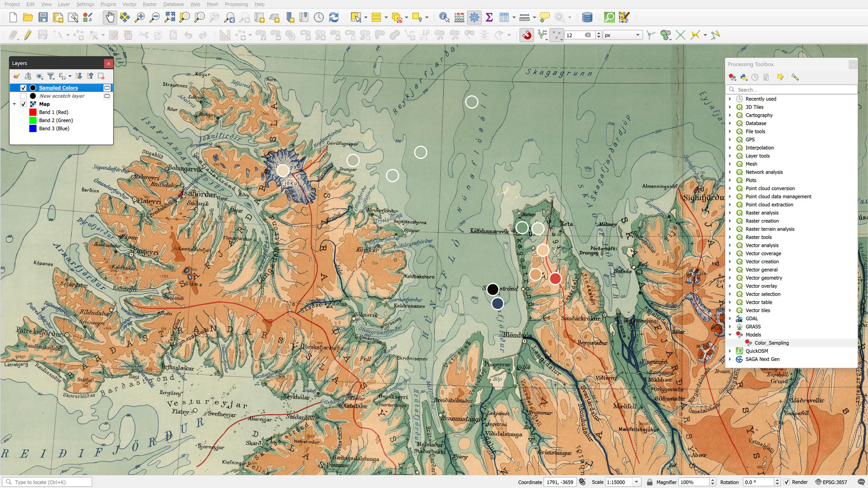Open the Temporal Controller clock icon

click(319, 17)
